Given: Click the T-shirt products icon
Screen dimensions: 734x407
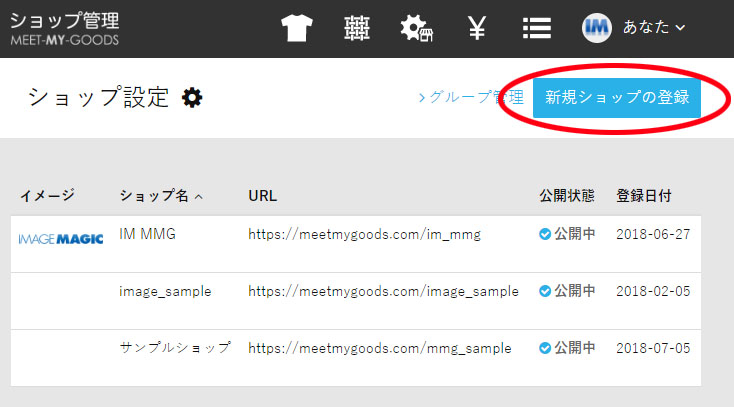Looking at the screenshot, I should [x=297, y=28].
